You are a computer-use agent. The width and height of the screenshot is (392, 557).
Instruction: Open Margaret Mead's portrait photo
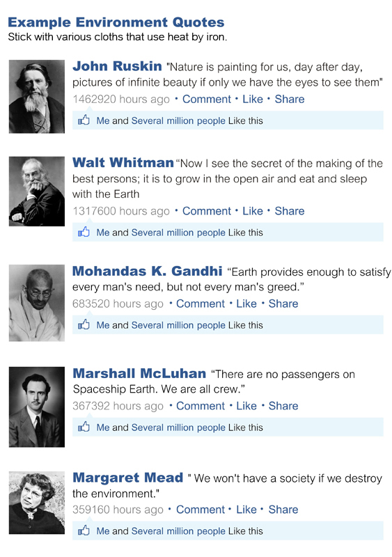(x=37, y=503)
